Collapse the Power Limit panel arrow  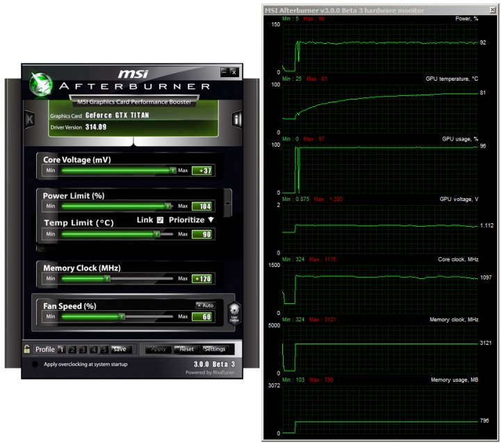point(227,203)
